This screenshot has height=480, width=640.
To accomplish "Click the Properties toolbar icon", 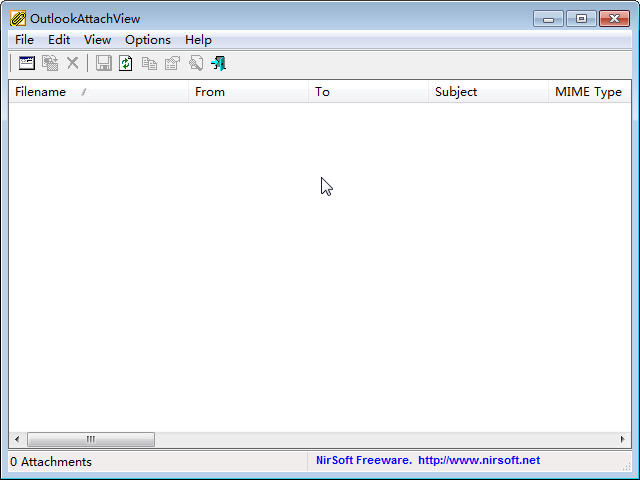I will 172,63.
